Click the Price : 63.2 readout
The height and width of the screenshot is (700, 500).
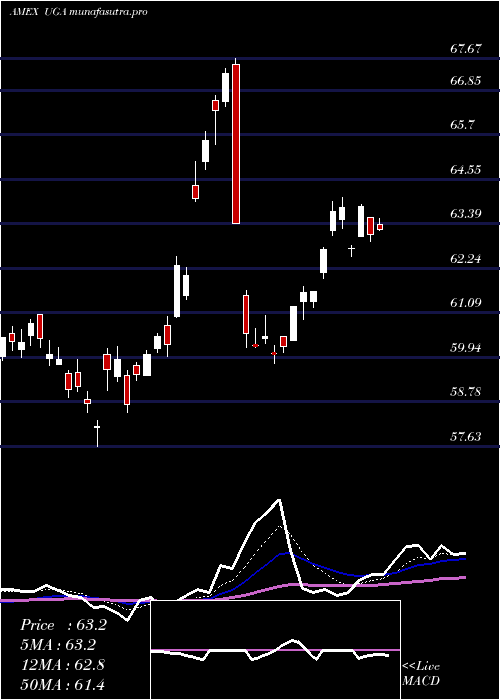[63, 625]
